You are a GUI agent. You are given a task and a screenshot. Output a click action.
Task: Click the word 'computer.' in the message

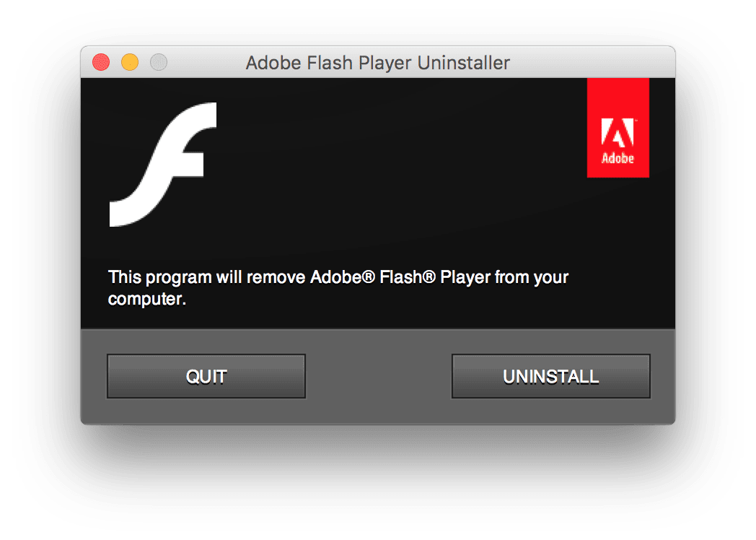147,299
